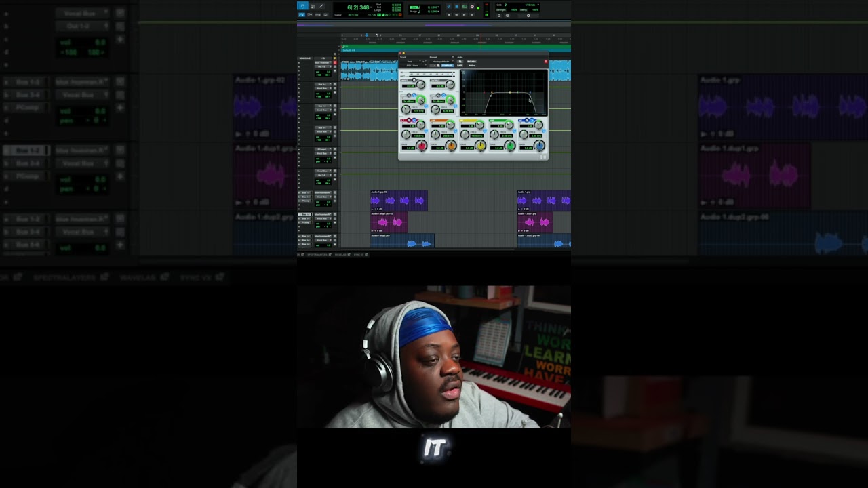Open Out 1-2 output selector on top track
The height and width of the screenshot is (488, 868).
click(323, 66)
